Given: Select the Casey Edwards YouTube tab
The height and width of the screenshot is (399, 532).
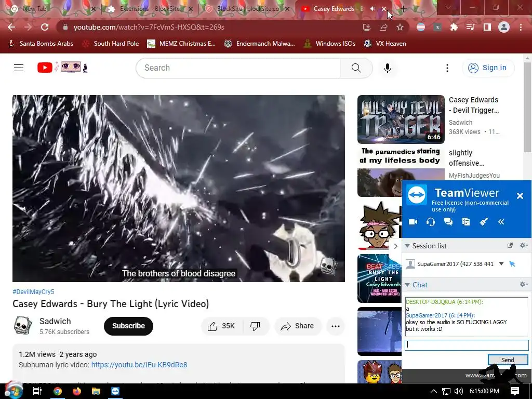Looking at the screenshot, I should pos(338,9).
